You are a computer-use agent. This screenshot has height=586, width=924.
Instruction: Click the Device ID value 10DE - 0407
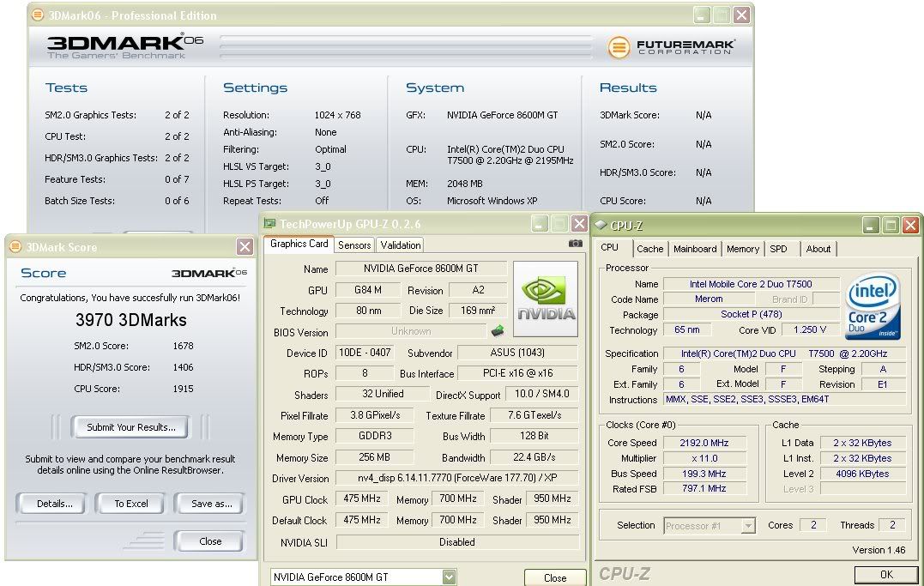click(364, 353)
